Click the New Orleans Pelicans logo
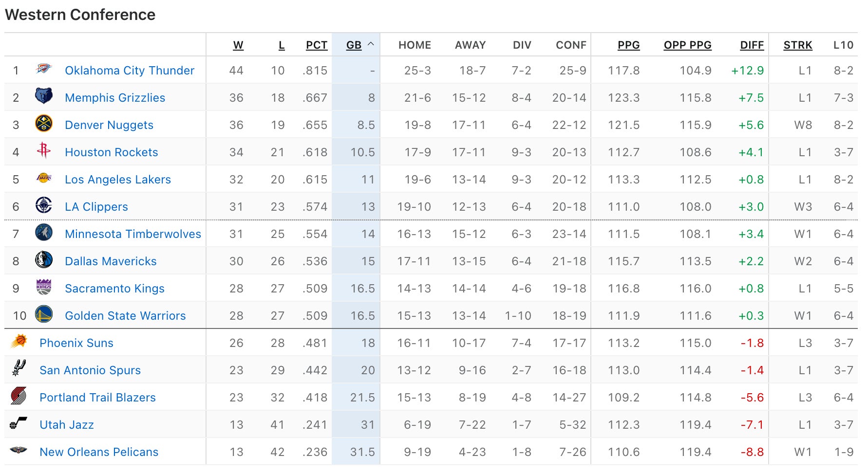This screenshot has width=868, height=473. (19, 451)
